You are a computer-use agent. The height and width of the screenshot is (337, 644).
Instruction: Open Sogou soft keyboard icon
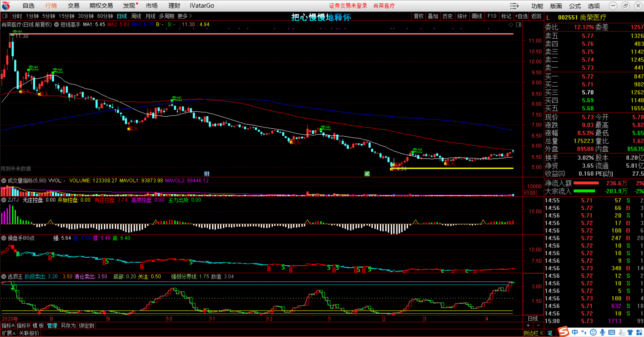611,332
